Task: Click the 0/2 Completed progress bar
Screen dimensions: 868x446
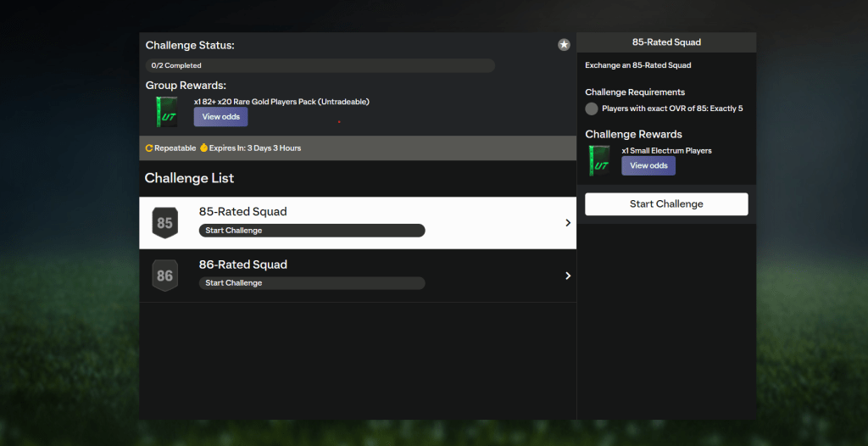Action: 320,65
